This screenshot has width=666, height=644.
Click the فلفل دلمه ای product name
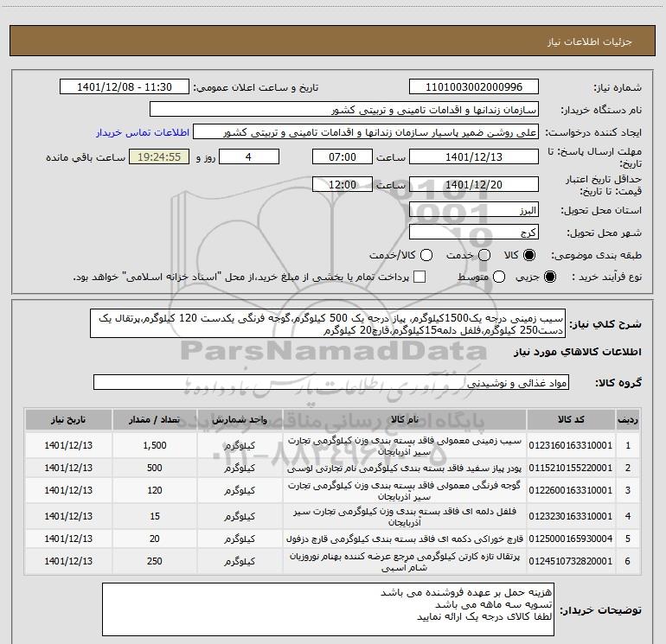(x=405, y=517)
